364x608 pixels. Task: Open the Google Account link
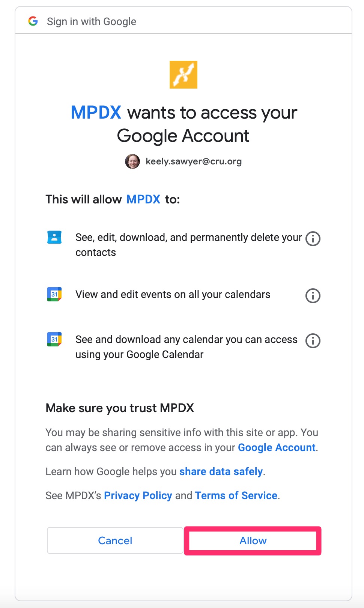pos(277,447)
